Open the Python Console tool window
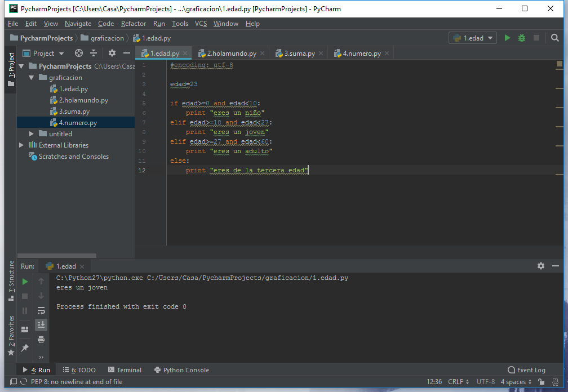This screenshot has width=568, height=392. [181, 370]
